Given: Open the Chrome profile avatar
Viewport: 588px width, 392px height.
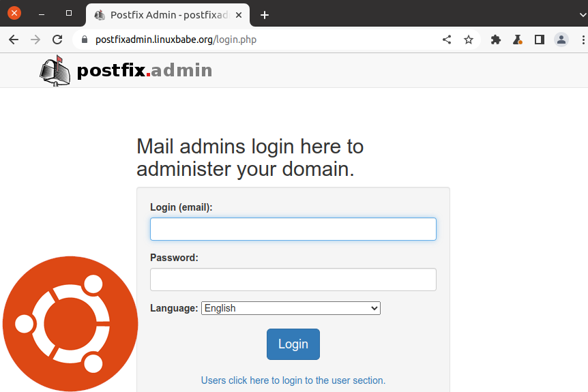Looking at the screenshot, I should (x=561, y=40).
